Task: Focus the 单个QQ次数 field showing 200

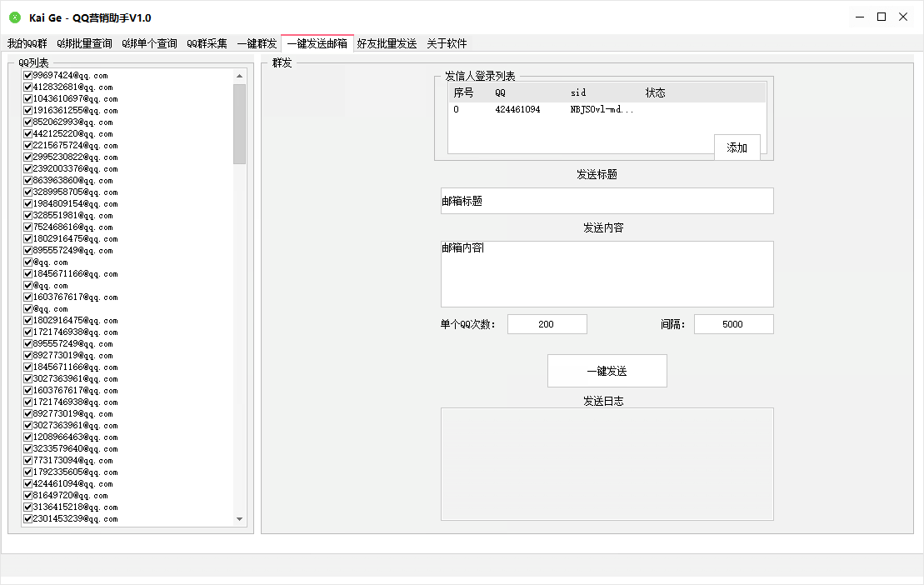Action: [547, 324]
